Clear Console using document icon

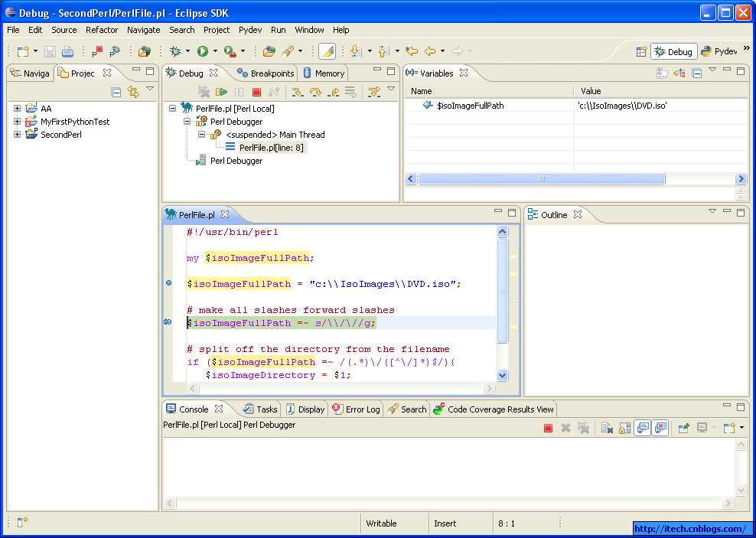607,428
